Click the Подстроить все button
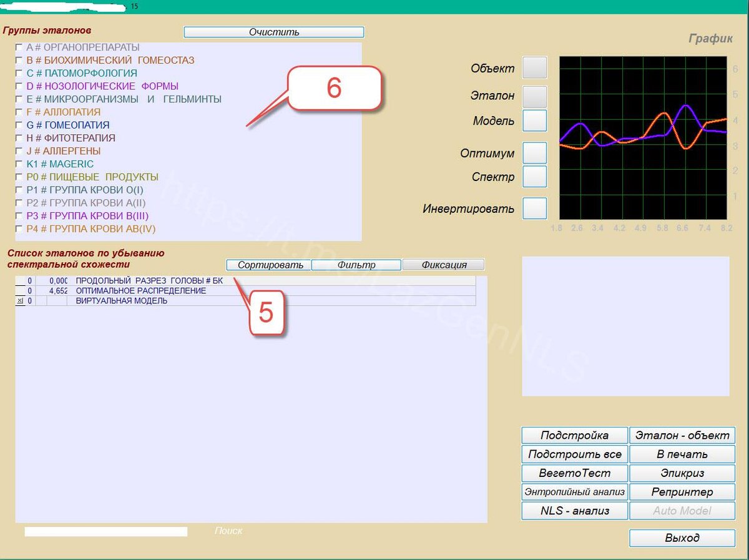The height and width of the screenshot is (560, 749). pyautogui.click(x=574, y=454)
